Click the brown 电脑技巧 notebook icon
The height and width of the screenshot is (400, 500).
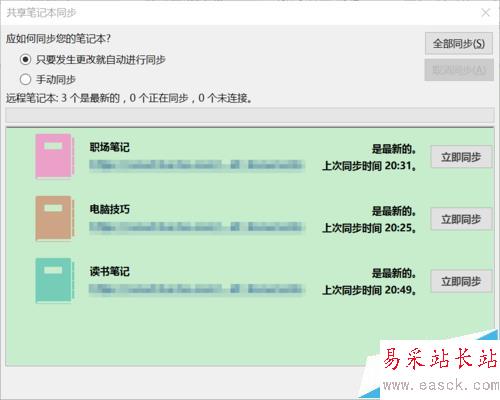pyautogui.click(x=55, y=218)
